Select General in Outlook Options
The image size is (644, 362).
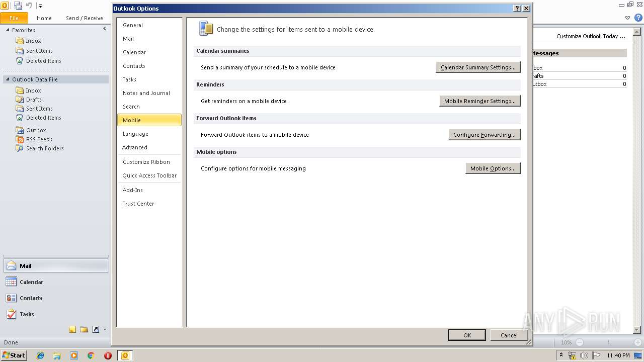tap(149, 25)
